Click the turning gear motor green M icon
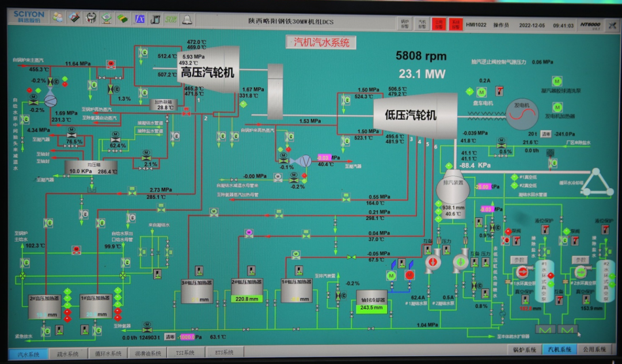The height and width of the screenshot is (364, 622). tap(481, 92)
